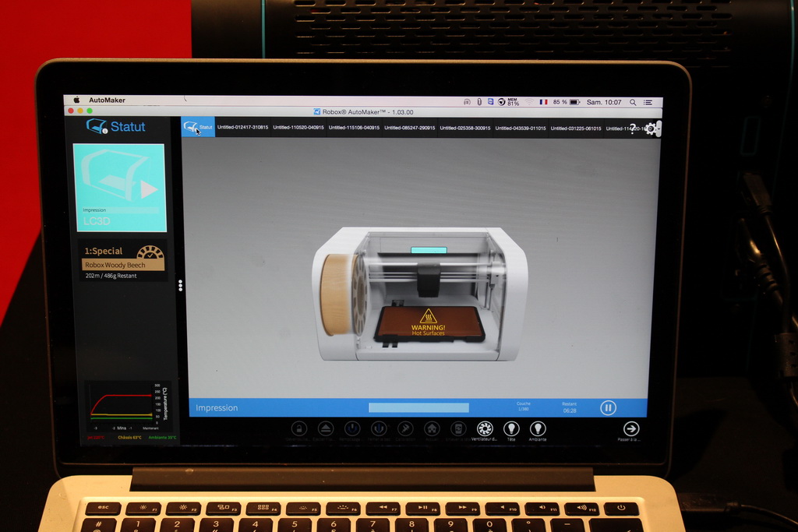Click the first nozzle purge icon
This screenshot has width=798, height=532.
pos(352,428)
